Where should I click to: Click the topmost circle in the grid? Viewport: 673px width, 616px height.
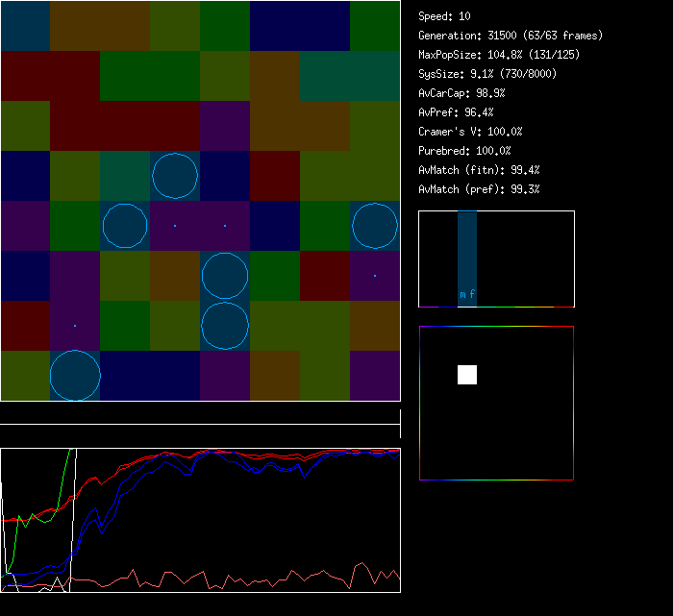[x=175, y=176]
